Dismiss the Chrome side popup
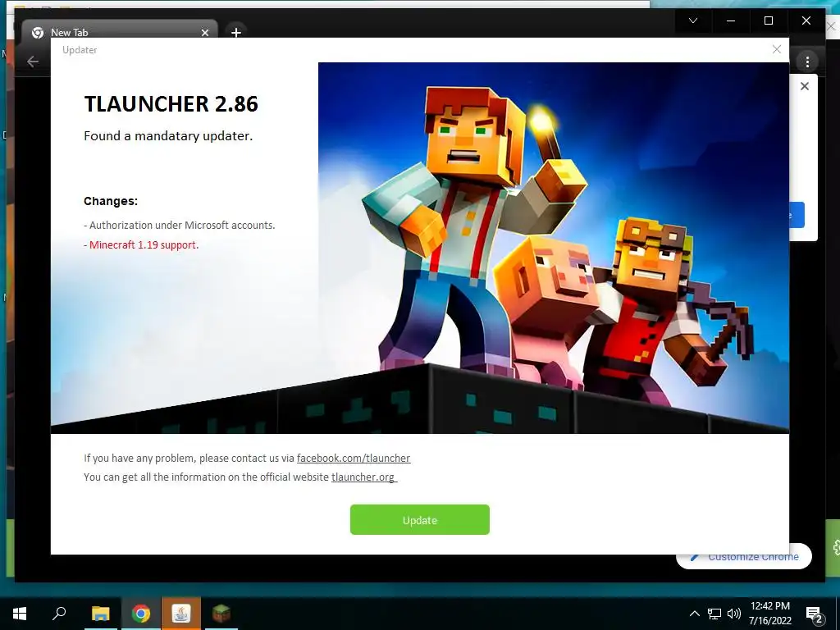Image resolution: width=840 pixels, height=630 pixels. point(804,86)
